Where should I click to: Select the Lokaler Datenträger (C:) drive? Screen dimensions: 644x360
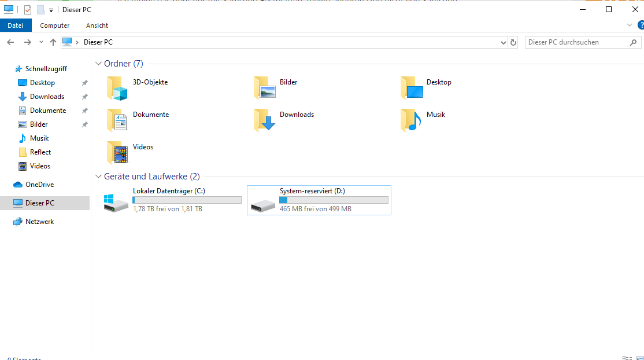point(171,200)
